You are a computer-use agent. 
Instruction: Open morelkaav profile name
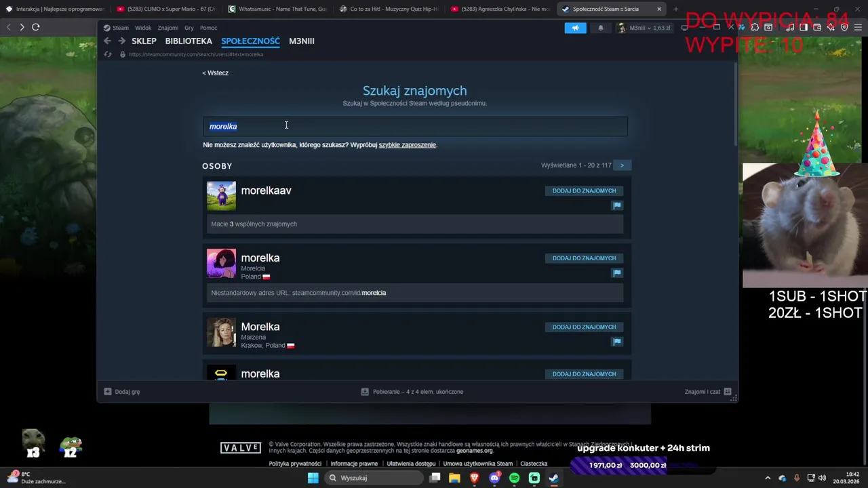(x=266, y=190)
